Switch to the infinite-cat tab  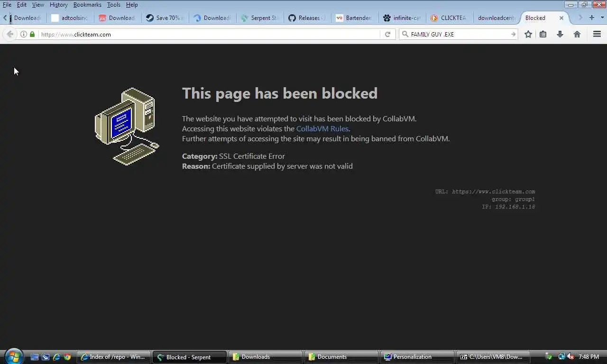tap(402, 18)
